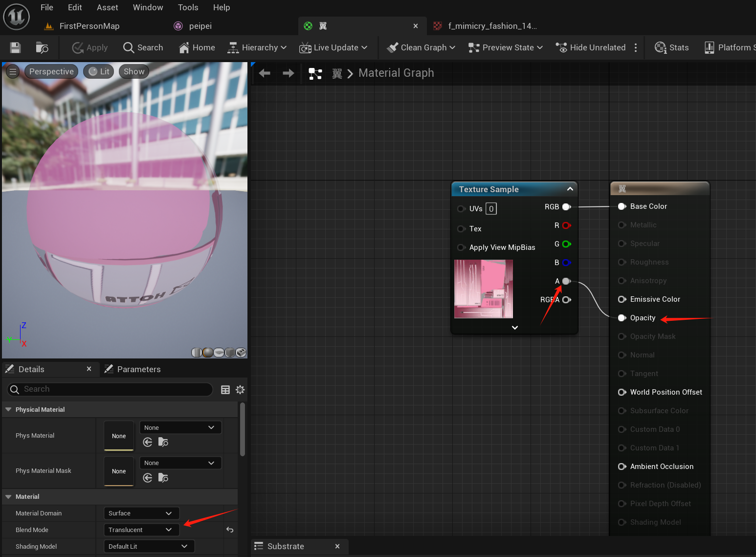Open the Hide Unrelated options menu dots
The image size is (756, 557).
[x=636, y=47]
